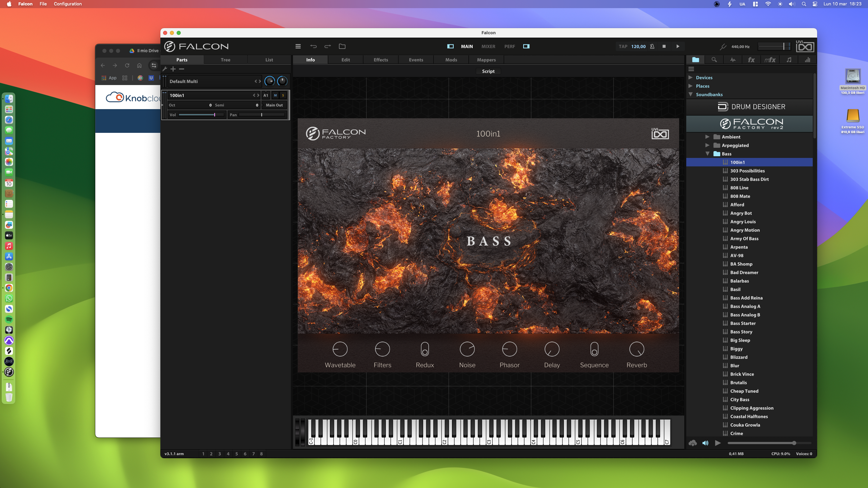Adjust the master volume slider top right
This screenshot has height=488, width=868.
tap(774, 46)
